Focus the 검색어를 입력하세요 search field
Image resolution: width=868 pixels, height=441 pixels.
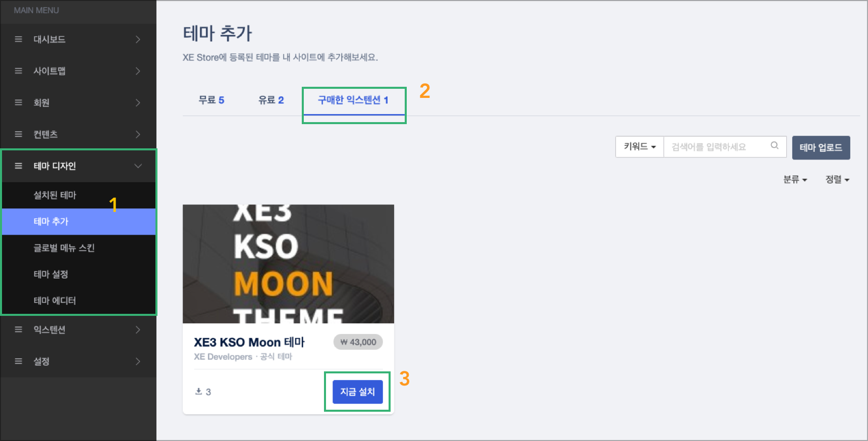(x=717, y=147)
